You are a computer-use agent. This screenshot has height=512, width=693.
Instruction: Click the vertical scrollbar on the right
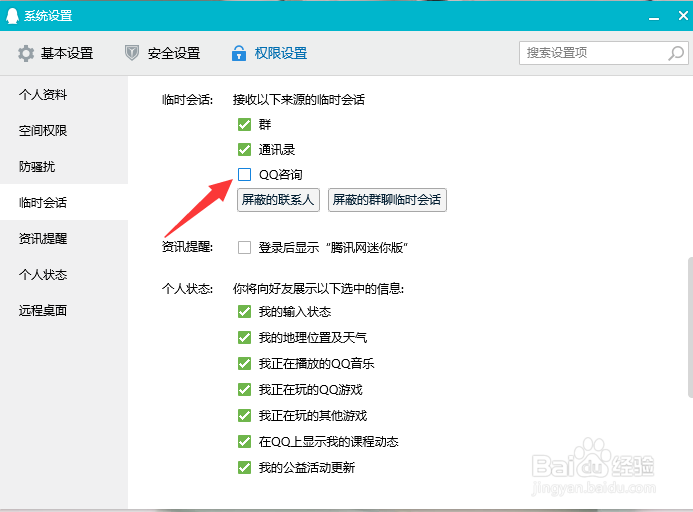click(690, 327)
